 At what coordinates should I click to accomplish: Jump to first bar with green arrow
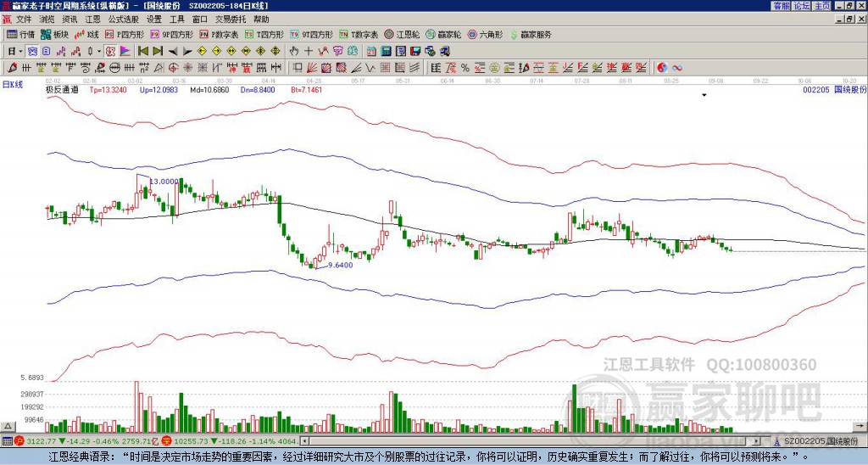coord(142,52)
